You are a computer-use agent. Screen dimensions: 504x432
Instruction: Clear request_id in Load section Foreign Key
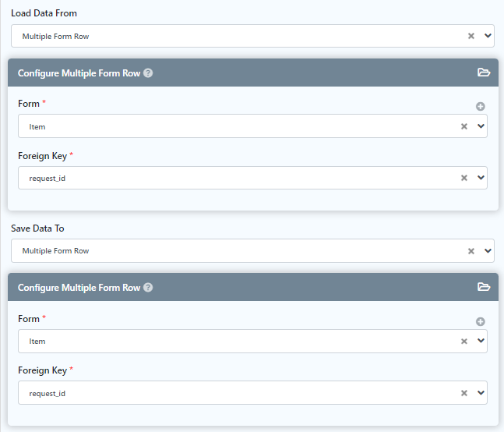[x=464, y=178]
